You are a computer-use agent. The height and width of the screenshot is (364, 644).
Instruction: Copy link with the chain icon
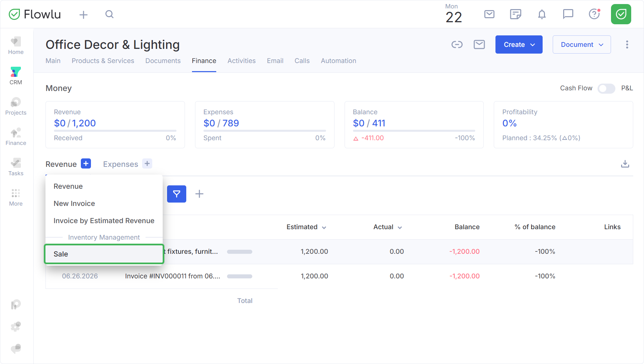[x=457, y=44]
